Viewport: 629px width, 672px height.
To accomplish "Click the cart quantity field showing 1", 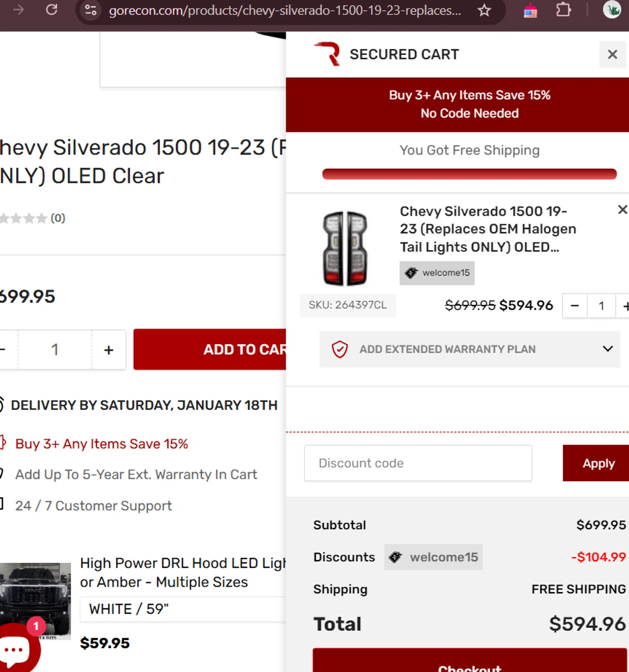I will point(601,306).
